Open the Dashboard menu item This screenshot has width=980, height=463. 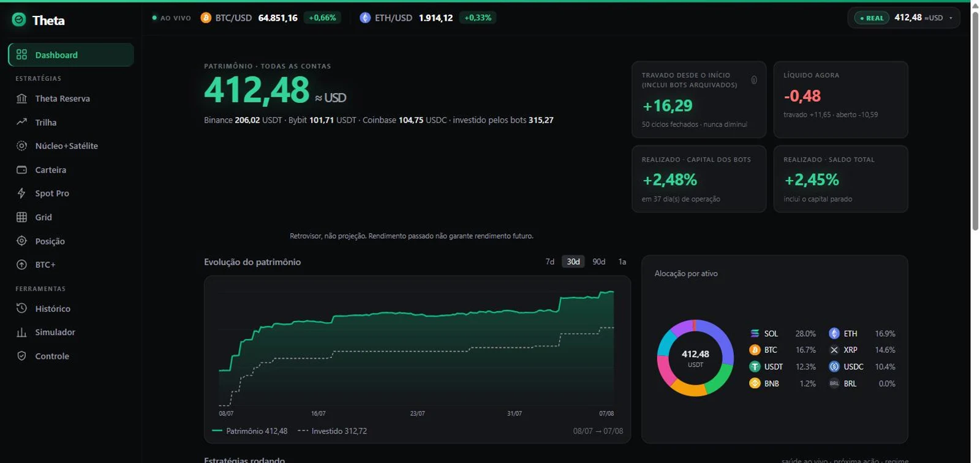coord(71,55)
